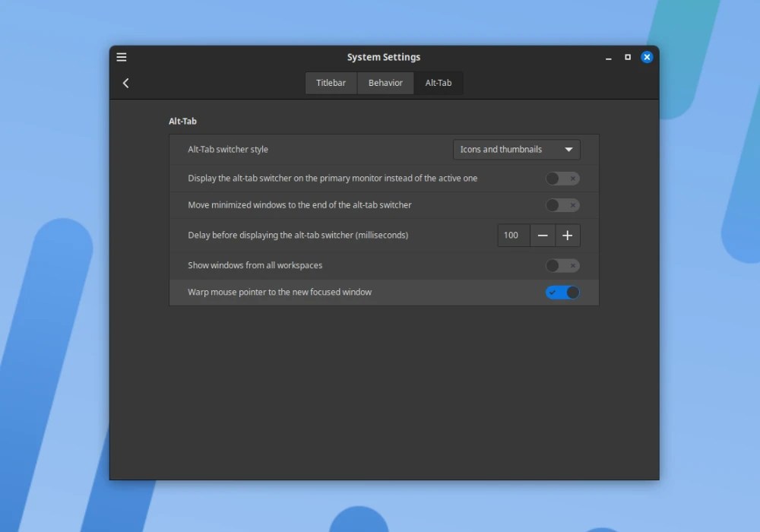Screen dimensions: 760x532
Task: Click "Delay before displaying the alt-tab switcher" label
Action: click(x=298, y=235)
